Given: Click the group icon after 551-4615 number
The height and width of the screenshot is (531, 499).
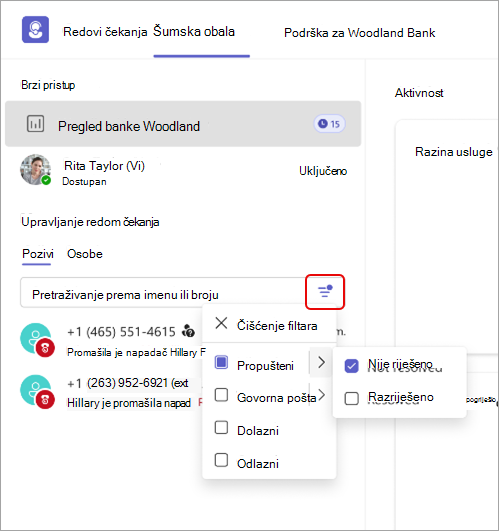Looking at the screenshot, I should (x=188, y=331).
